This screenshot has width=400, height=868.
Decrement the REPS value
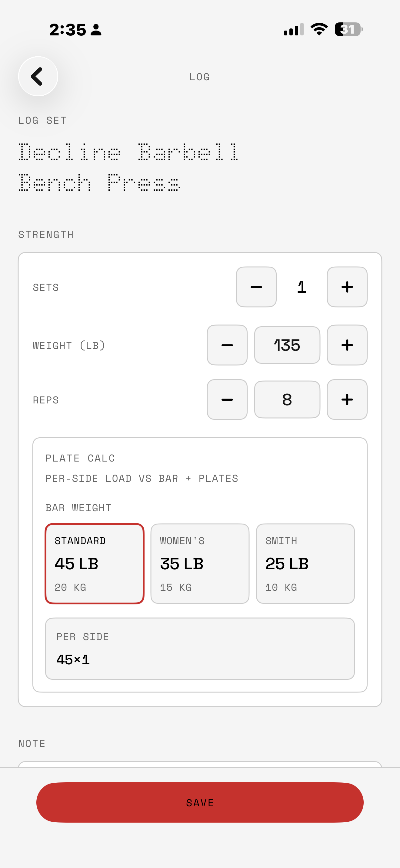(227, 399)
